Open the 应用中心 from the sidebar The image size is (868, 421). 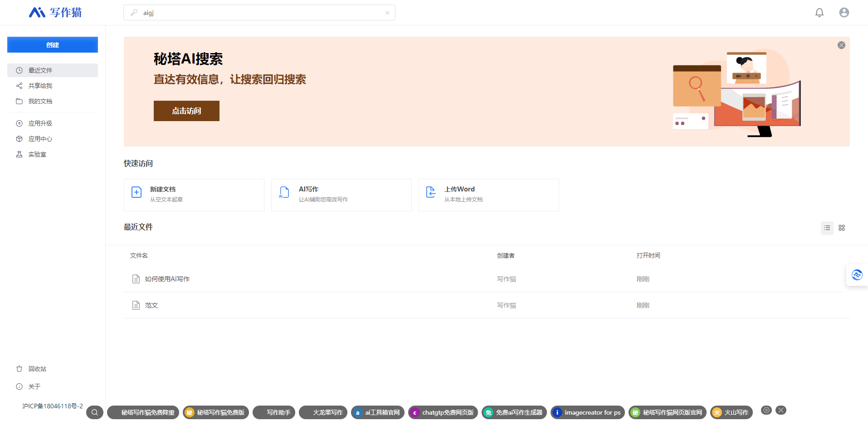point(40,138)
